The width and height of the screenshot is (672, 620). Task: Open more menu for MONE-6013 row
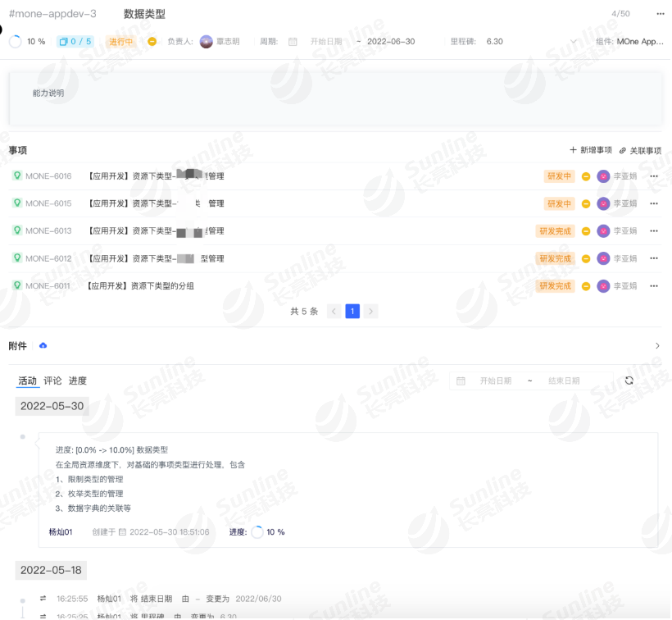(654, 231)
